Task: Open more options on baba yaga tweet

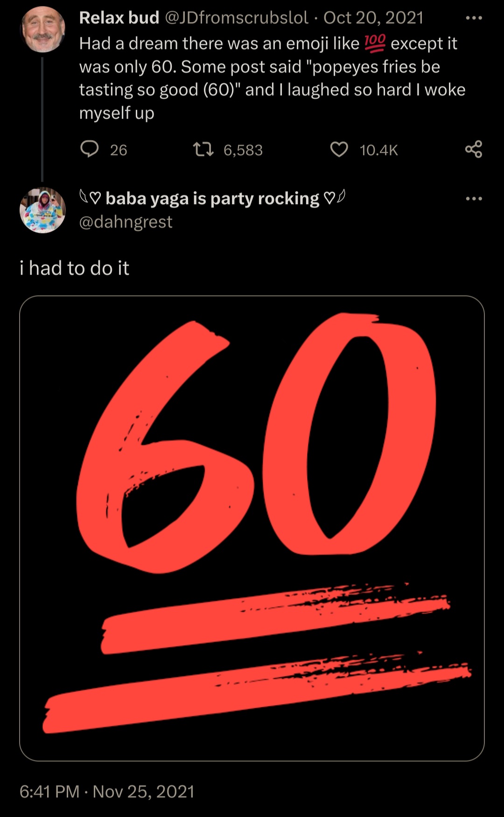Action: click(474, 199)
